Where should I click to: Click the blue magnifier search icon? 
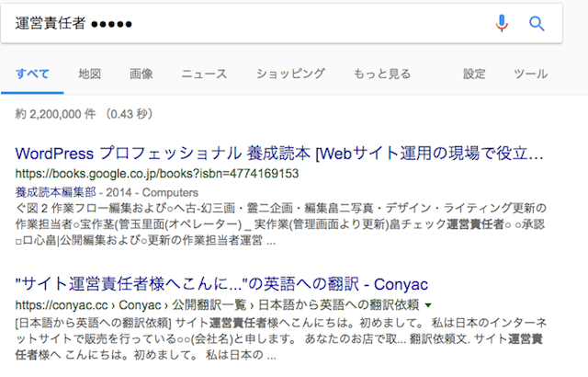pos(537,24)
